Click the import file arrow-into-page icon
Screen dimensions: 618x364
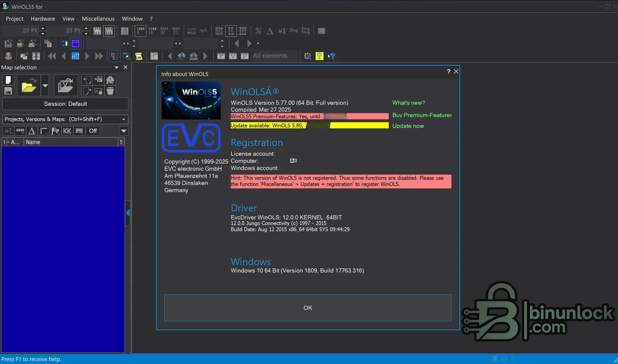87,80
